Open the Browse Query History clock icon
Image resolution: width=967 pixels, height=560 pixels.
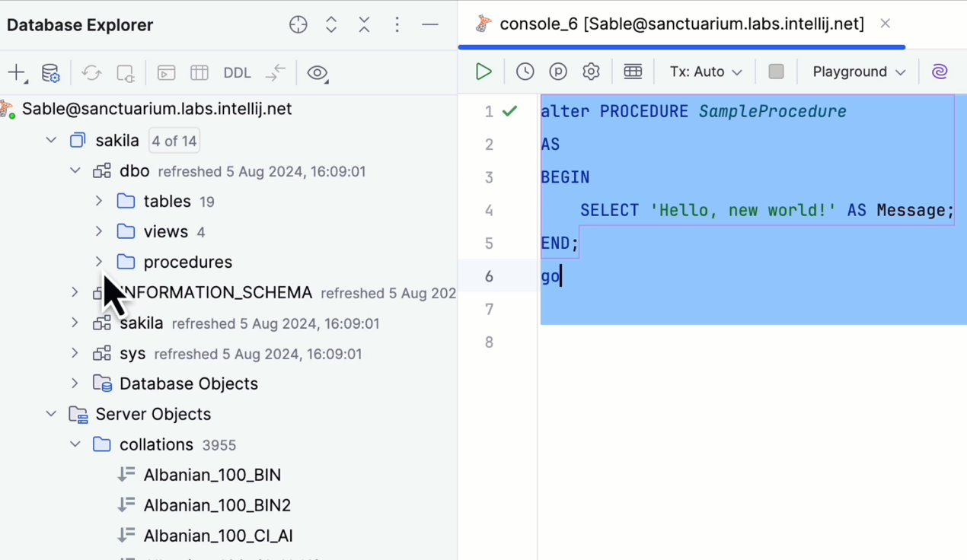point(525,72)
